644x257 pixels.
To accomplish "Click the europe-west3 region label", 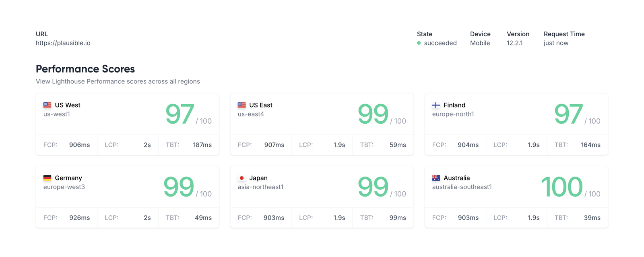I will (x=64, y=187).
